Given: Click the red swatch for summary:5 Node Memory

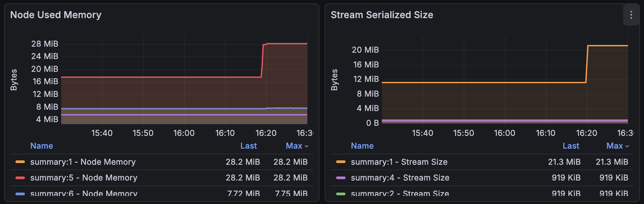Looking at the screenshot, I should pyautogui.click(x=20, y=178).
